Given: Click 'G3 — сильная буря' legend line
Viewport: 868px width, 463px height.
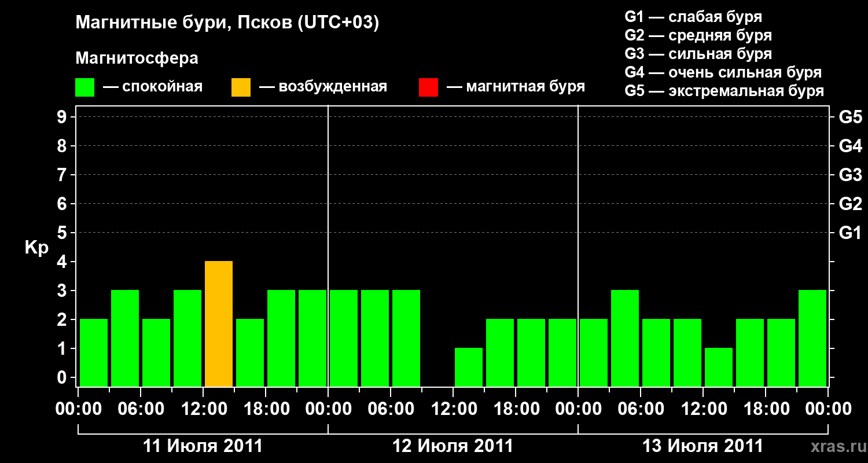Looking at the screenshot, I should (x=698, y=54).
